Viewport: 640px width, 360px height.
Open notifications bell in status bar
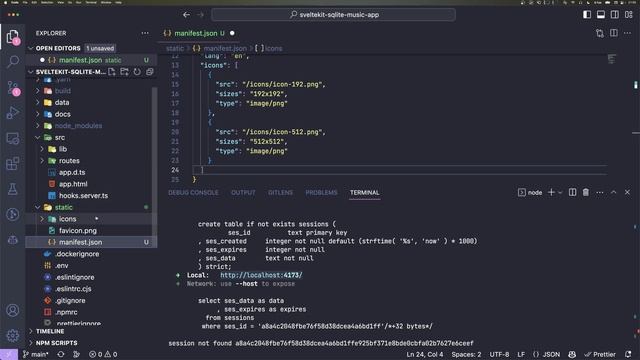click(x=628, y=354)
